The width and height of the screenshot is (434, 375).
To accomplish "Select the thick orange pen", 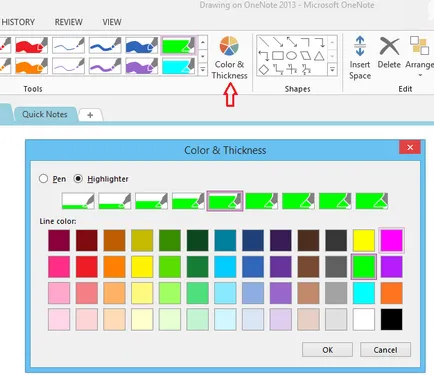I will [x=31, y=66].
